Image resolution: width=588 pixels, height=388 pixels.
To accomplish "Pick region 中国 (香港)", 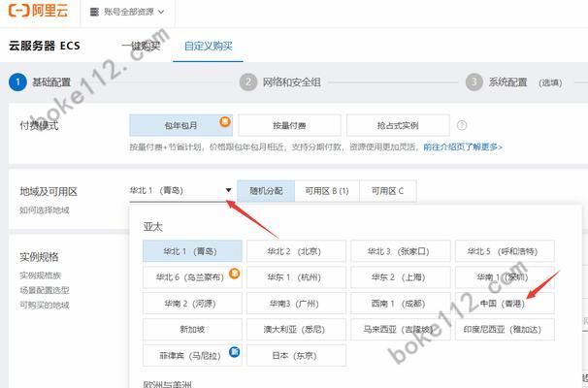I will point(505,304).
